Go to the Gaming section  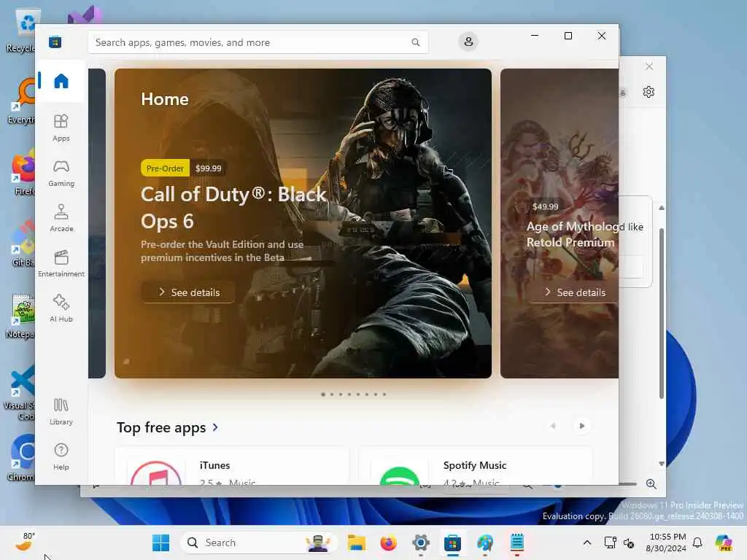(61, 173)
